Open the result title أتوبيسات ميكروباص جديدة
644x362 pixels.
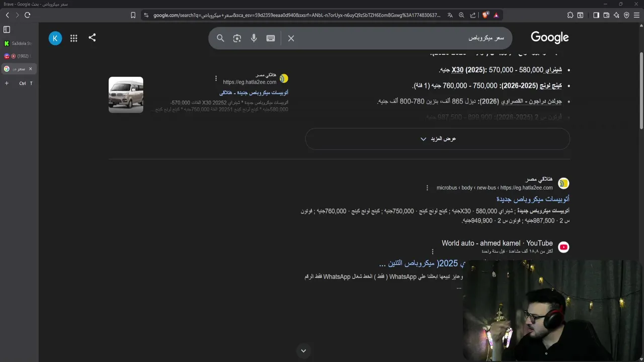[533, 199]
